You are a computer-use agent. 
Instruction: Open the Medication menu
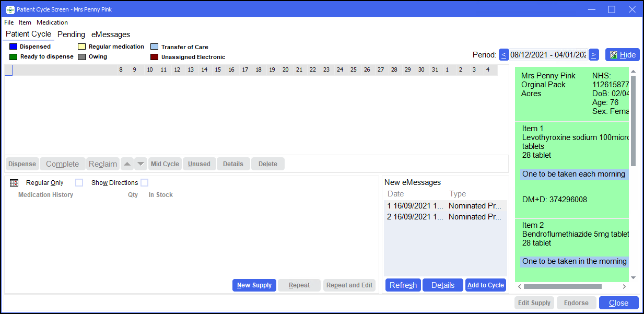point(52,22)
